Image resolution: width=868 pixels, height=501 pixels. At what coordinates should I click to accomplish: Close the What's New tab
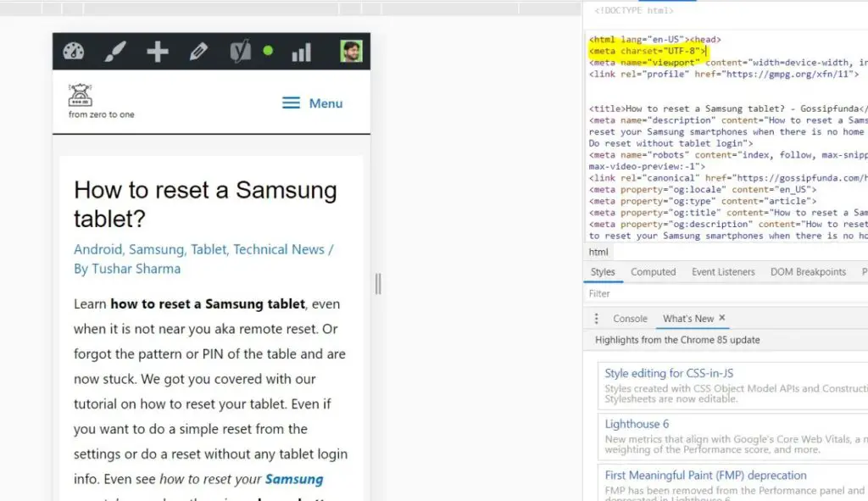pyautogui.click(x=722, y=318)
